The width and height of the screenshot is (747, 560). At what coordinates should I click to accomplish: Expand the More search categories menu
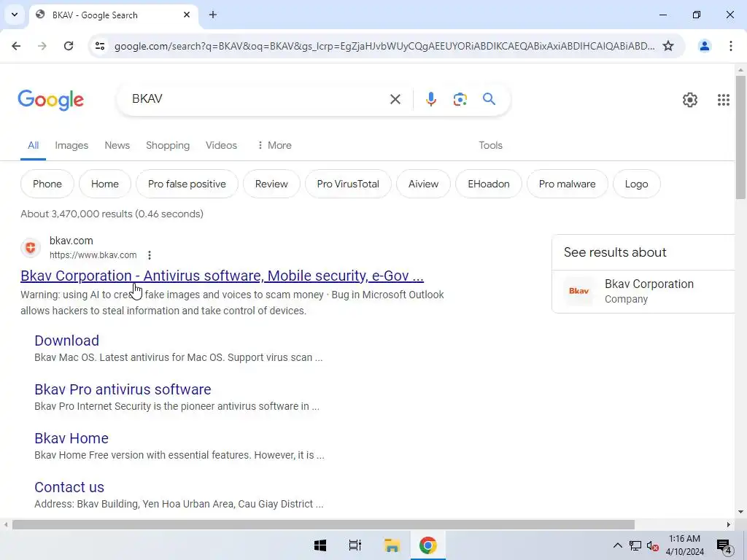coord(274,145)
